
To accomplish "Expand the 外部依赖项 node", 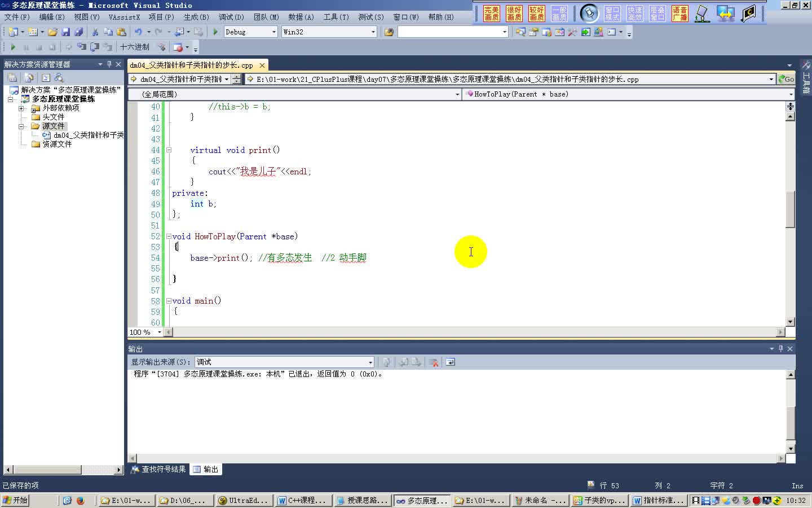I will [x=21, y=108].
